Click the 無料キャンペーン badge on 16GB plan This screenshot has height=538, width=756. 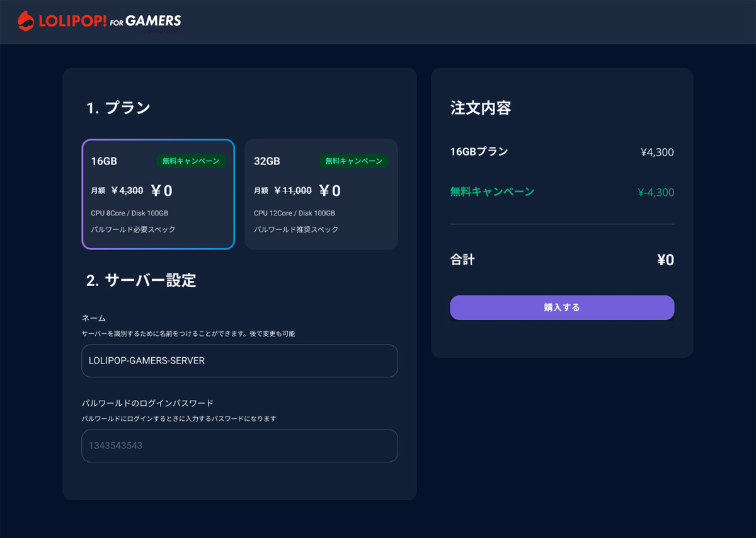(191, 161)
